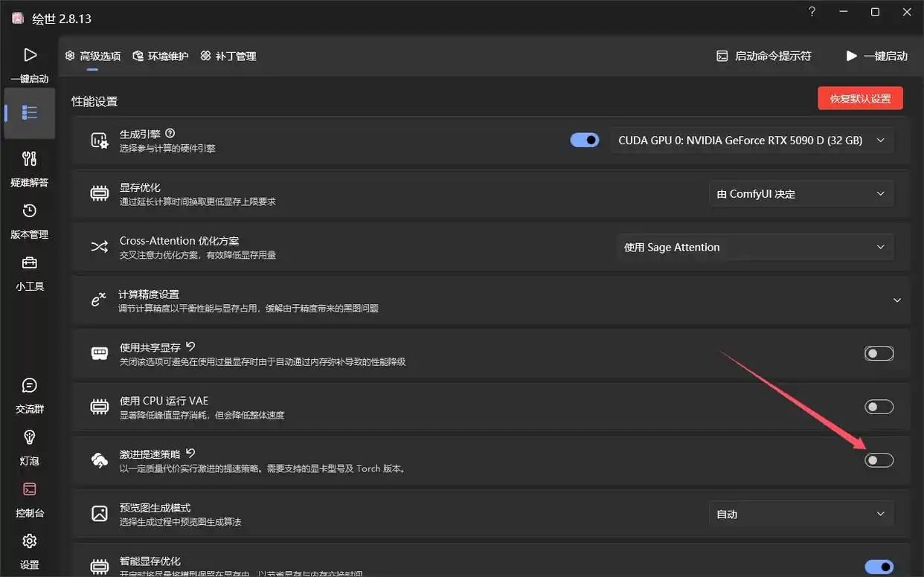The height and width of the screenshot is (577, 924).
Task: Enable the 激进提速策略 toggle
Action: [879, 460]
